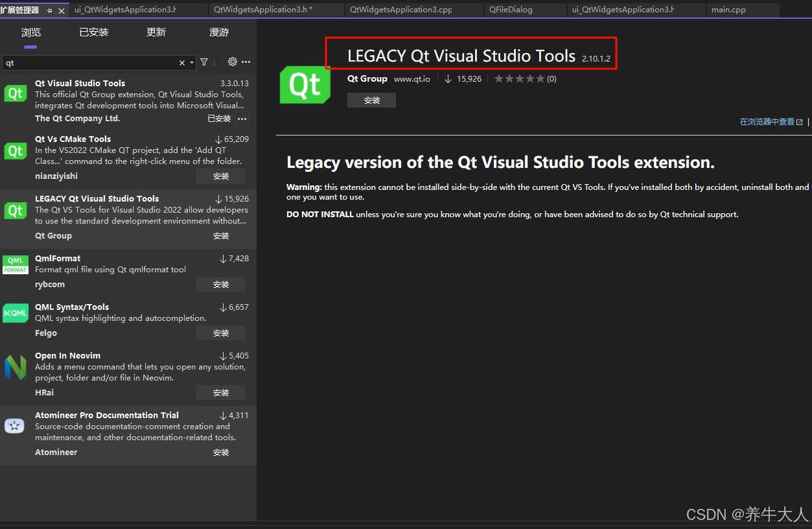
Task: Install Qt Vs CMake Tools
Action: [x=221, y=176]
